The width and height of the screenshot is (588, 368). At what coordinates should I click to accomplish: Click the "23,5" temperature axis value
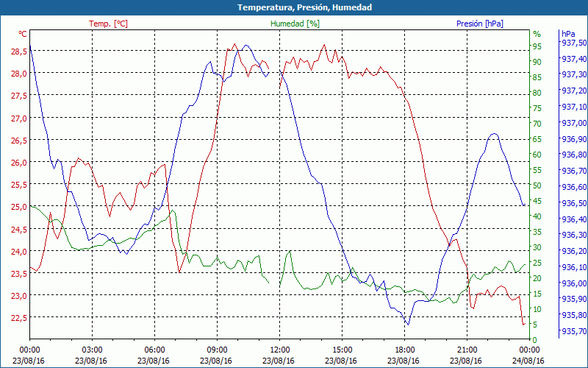(19, 274)
